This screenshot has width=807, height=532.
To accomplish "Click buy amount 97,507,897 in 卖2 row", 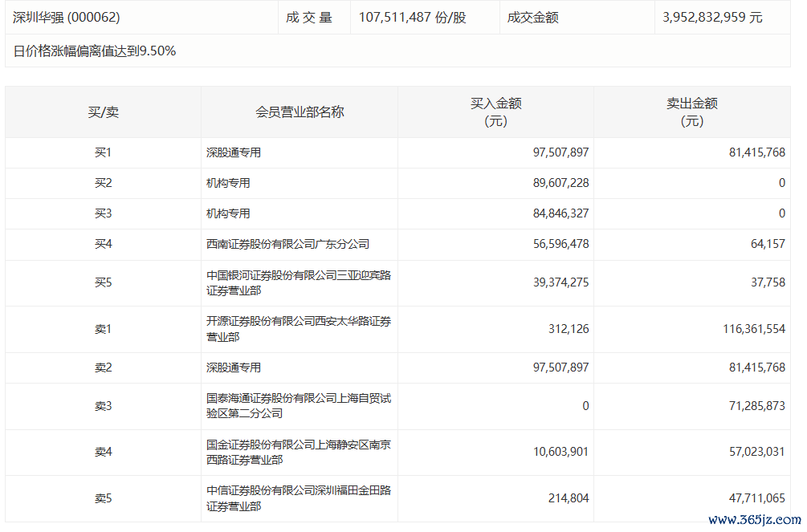I will [x=561, y=368].
